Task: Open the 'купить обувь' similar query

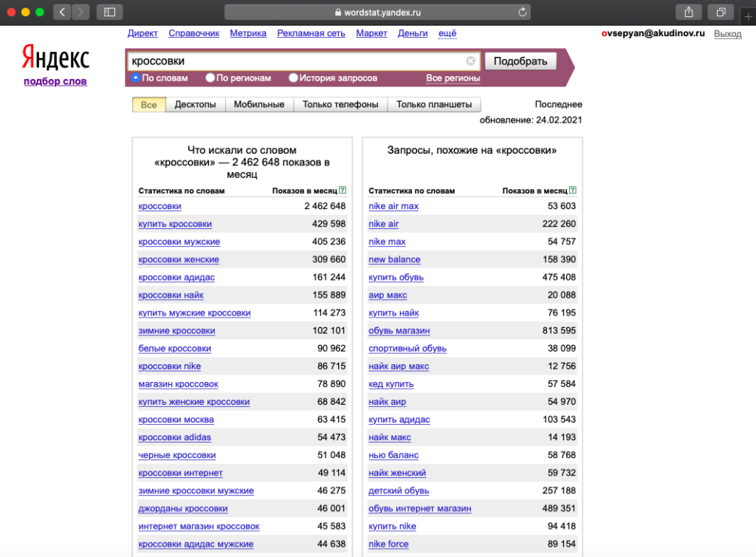Action: pos(396,277)
